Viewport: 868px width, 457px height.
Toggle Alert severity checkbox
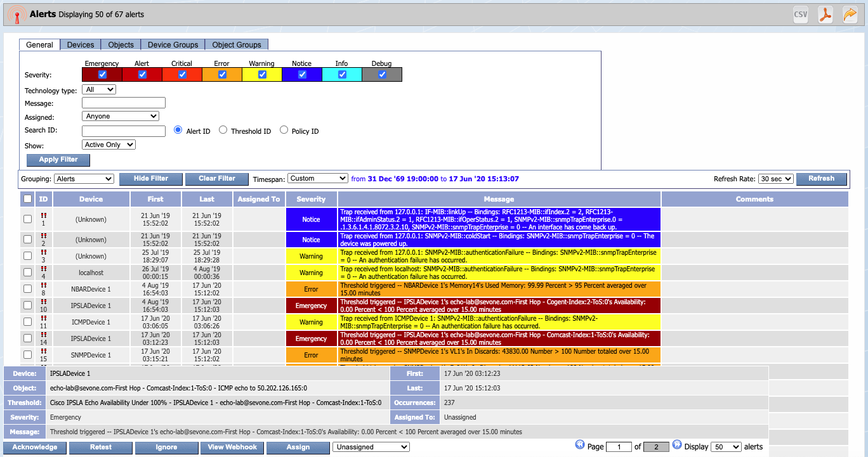pyautogui.click(x=142, y=75)
